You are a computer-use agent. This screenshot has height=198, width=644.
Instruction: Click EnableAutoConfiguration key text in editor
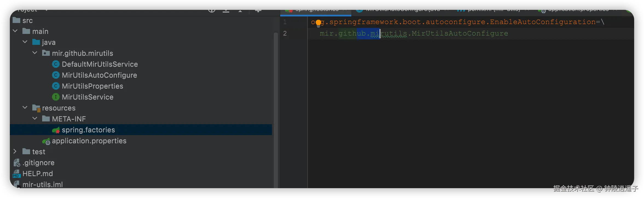543,22
